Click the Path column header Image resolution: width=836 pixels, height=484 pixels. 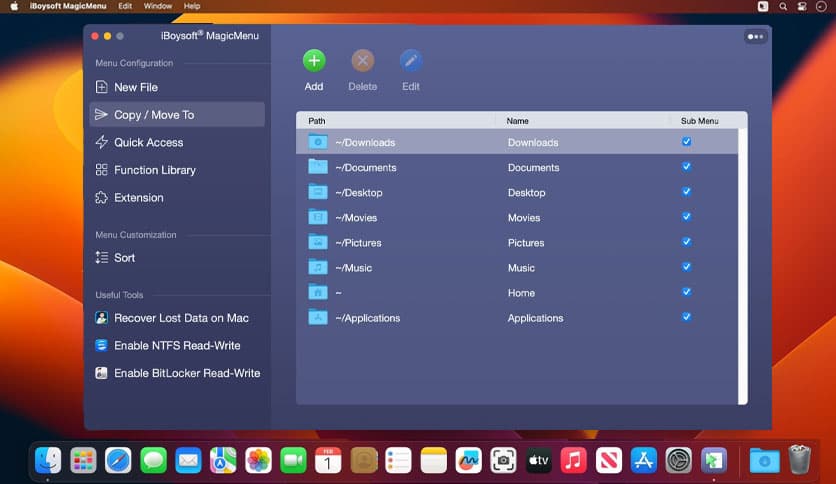(x=317, y=121)
